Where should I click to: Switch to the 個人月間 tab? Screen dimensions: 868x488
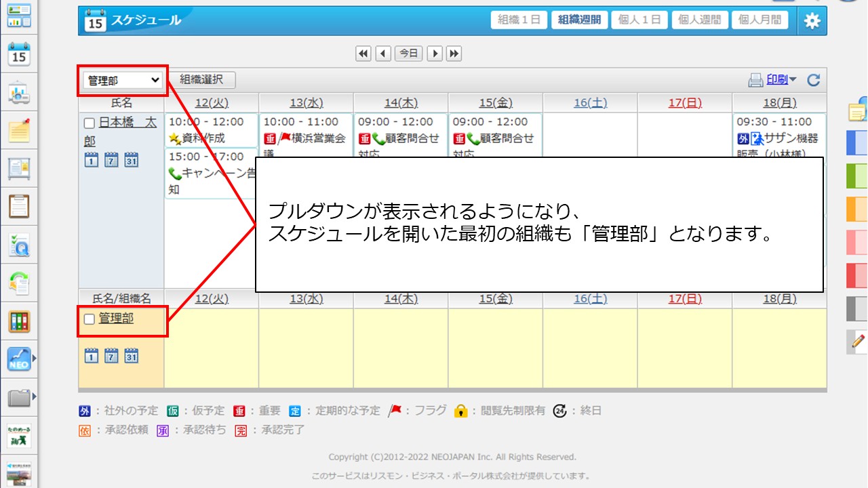[x=759, y=20]
